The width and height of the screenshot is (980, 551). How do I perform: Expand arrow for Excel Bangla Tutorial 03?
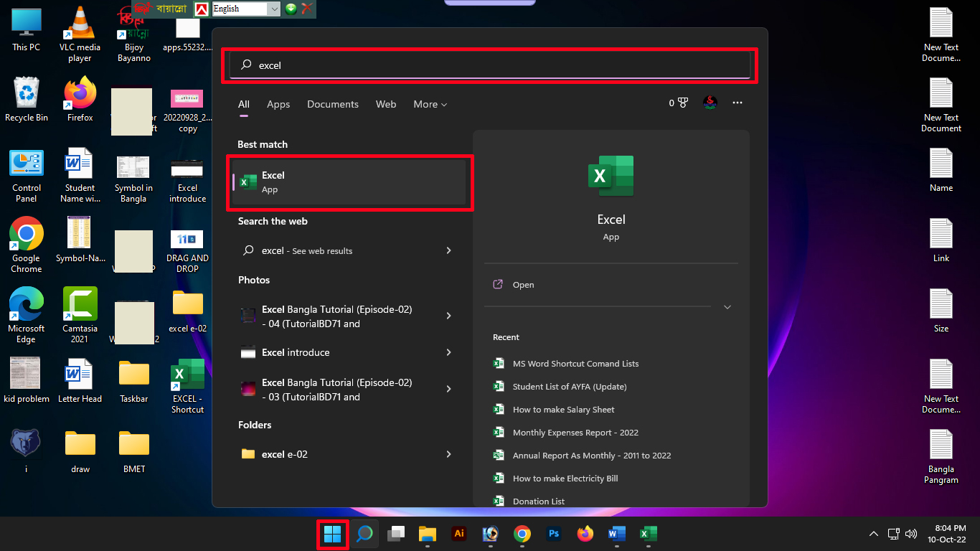point(448,390)
